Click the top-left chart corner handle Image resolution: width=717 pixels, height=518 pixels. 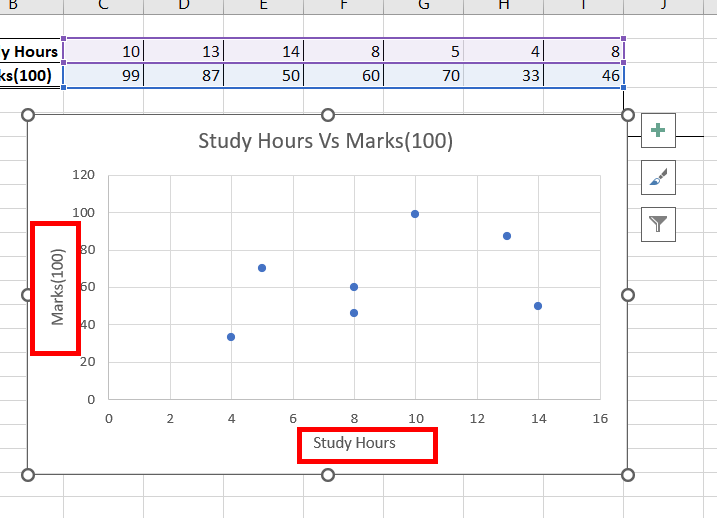pos(28,115)
